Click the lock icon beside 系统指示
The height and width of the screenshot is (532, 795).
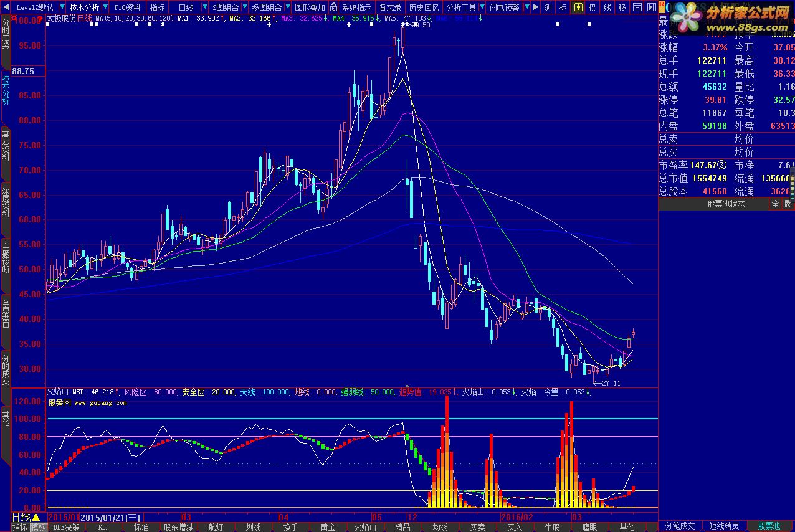point(333,7)
